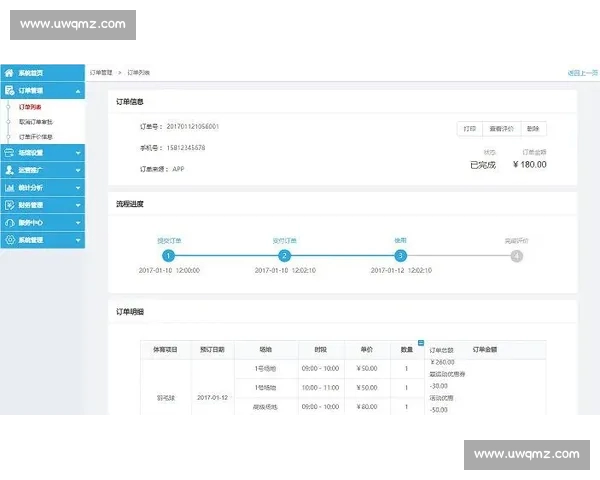Click the bar chart icon for 统计分析
This screenshot has height=480, width=600.
tap(10, 188)
